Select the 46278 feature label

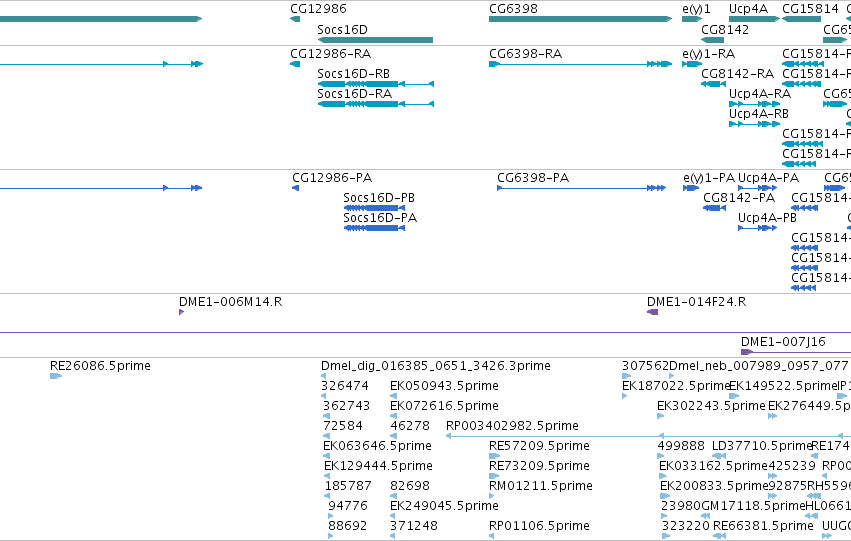click(x=410, y=426)
